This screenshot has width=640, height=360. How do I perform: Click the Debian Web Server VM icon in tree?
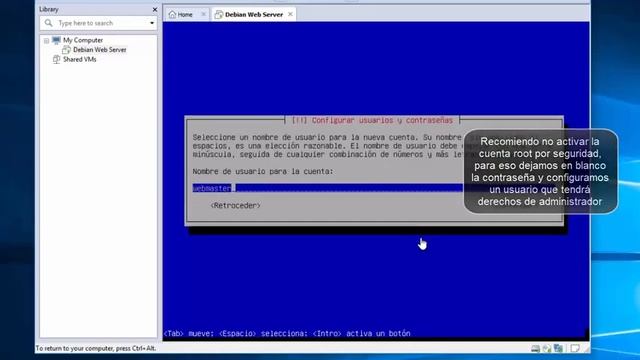click(x=66, y=50)
